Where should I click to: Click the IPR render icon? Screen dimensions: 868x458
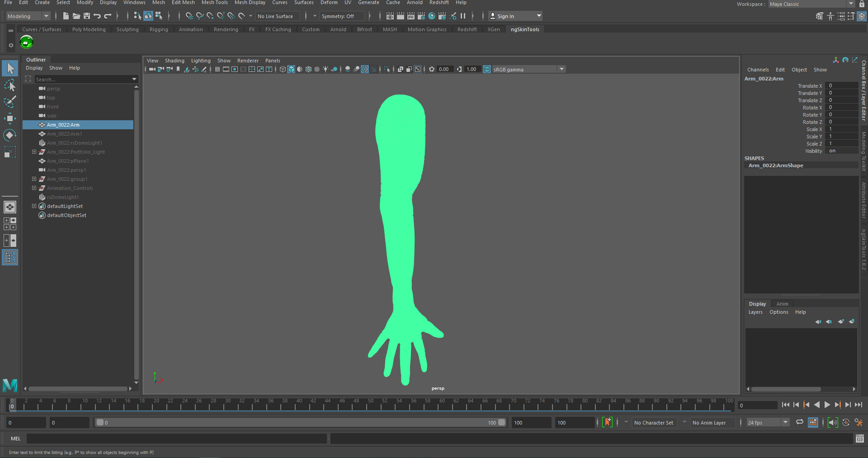(411, 16)
